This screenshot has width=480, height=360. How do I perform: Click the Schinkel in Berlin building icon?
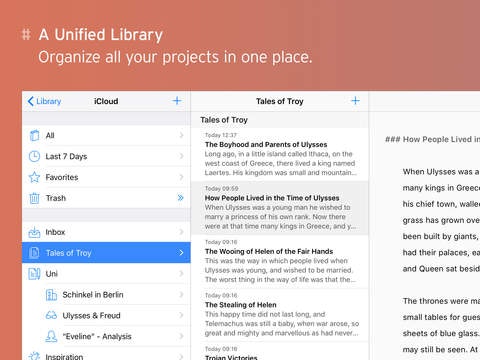pyautogui.click(x=51, y=295)
